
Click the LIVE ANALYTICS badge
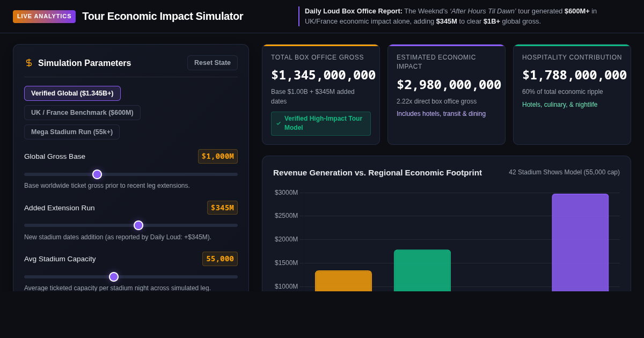tap(44, 17)
